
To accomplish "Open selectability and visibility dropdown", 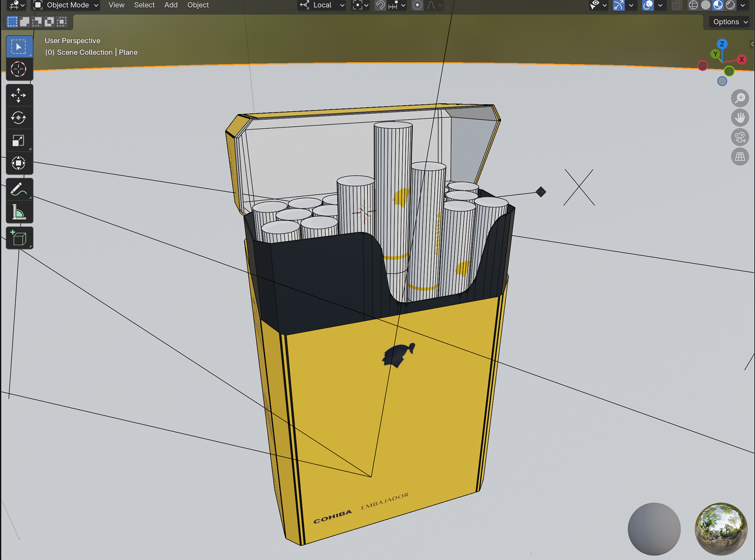I will [x=599, y=5].
